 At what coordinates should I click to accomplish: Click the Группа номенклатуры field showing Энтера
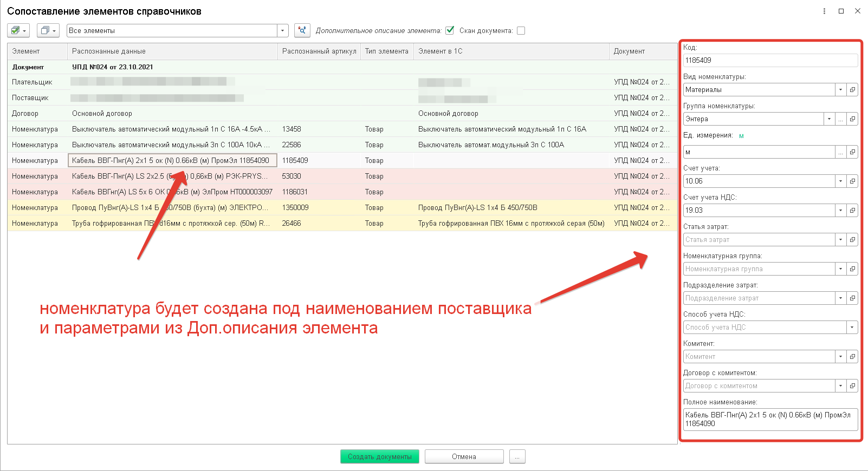click(x=753, y=119)
